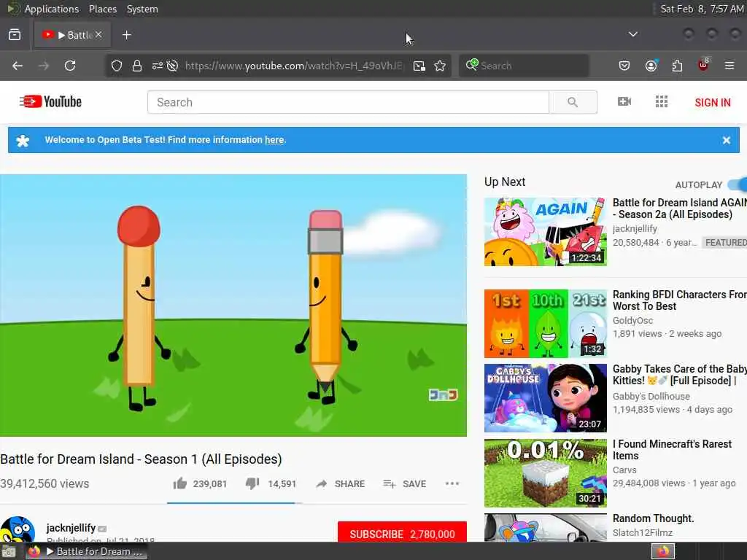Click SAVE to add to playlist
The width and height of the screenshot is (747, 560).
[404, 484]
